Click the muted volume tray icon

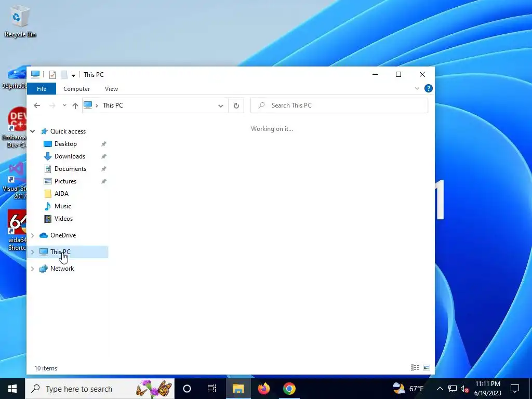tap(464, 389)
